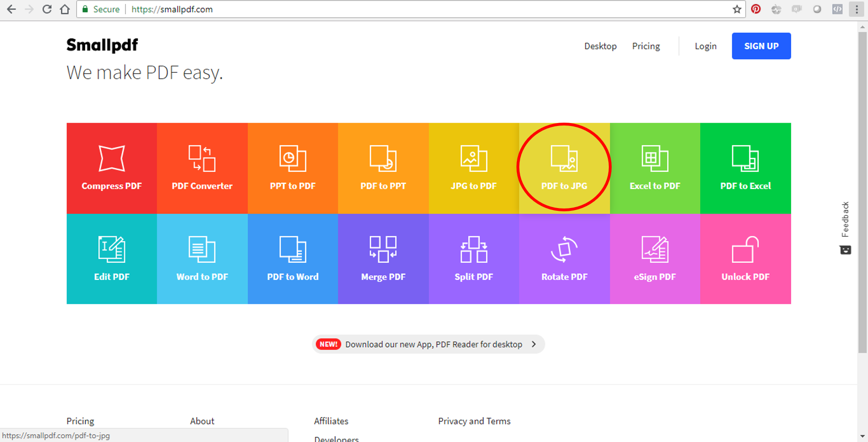Open the Merge PDF tool
The height and width of the screenshot is (442, 868).
383,259
